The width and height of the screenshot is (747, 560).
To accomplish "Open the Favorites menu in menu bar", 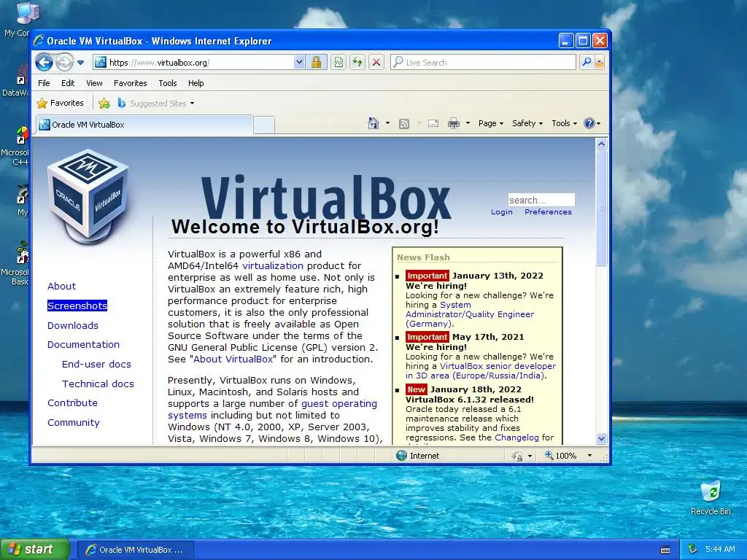I will coord(130,83).
